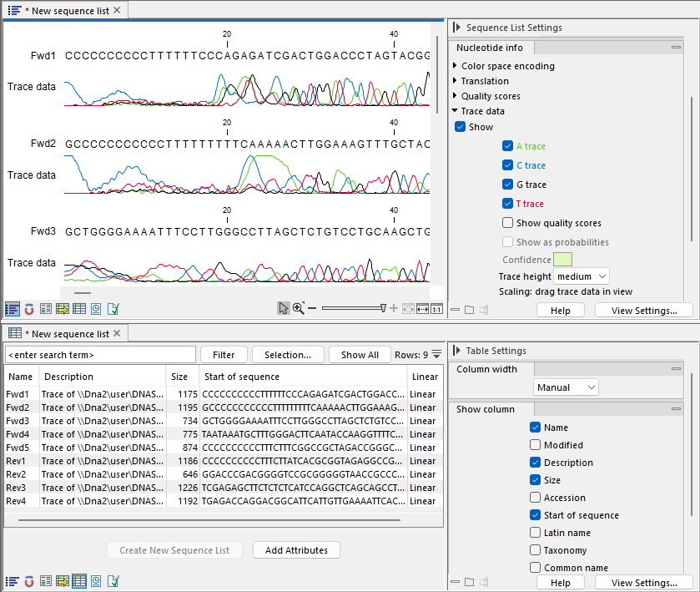Image resolution: width=700 pixels, height=592 pixels.
Task: Click the 1:1 zoom to 100% icon
Action: click(x=436, y=308)
